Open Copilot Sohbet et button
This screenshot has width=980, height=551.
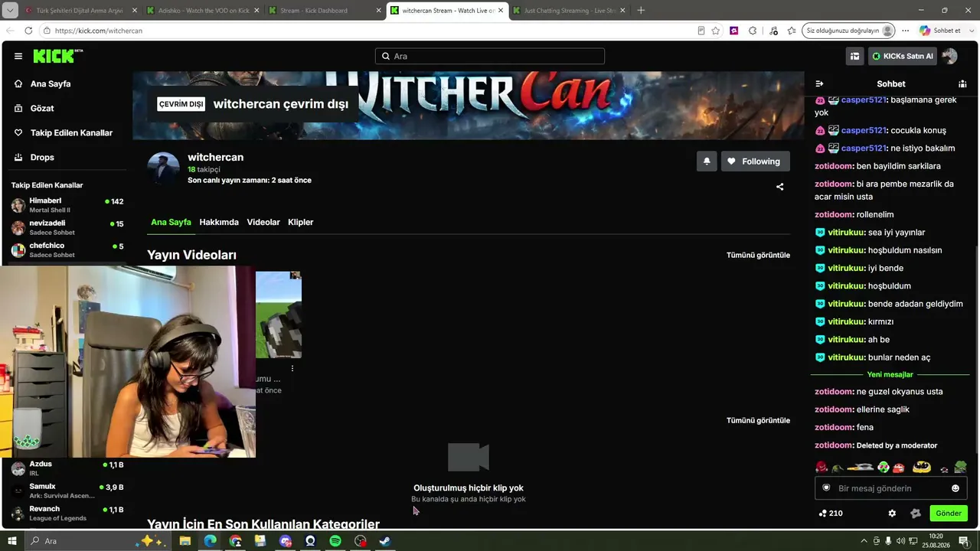point(939,31)
